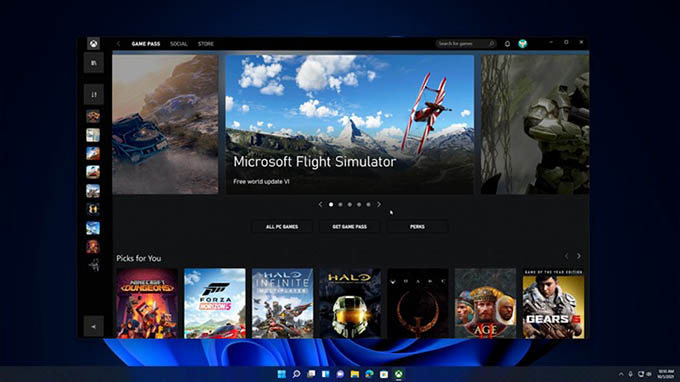
Task: Open the Halo helmet game tile next to Quake
Action: (350, 303)
